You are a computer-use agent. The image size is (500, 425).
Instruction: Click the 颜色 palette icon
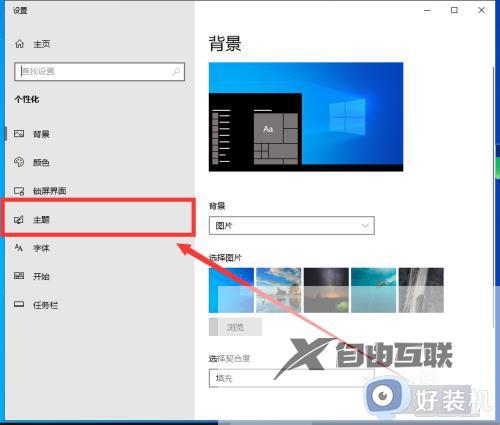[19, 162]
